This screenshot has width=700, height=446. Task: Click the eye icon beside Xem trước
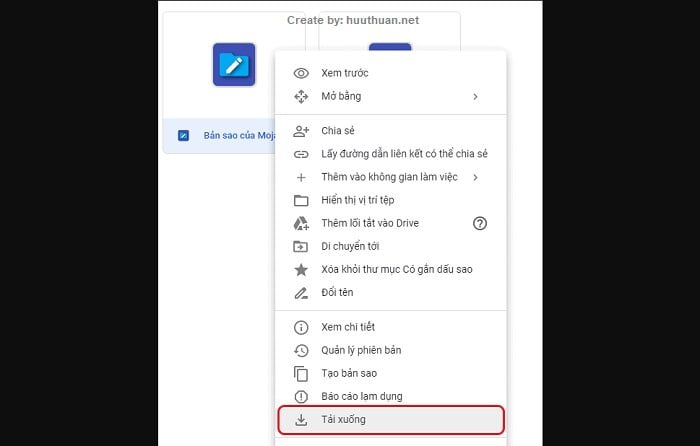[x=301, y=73]
